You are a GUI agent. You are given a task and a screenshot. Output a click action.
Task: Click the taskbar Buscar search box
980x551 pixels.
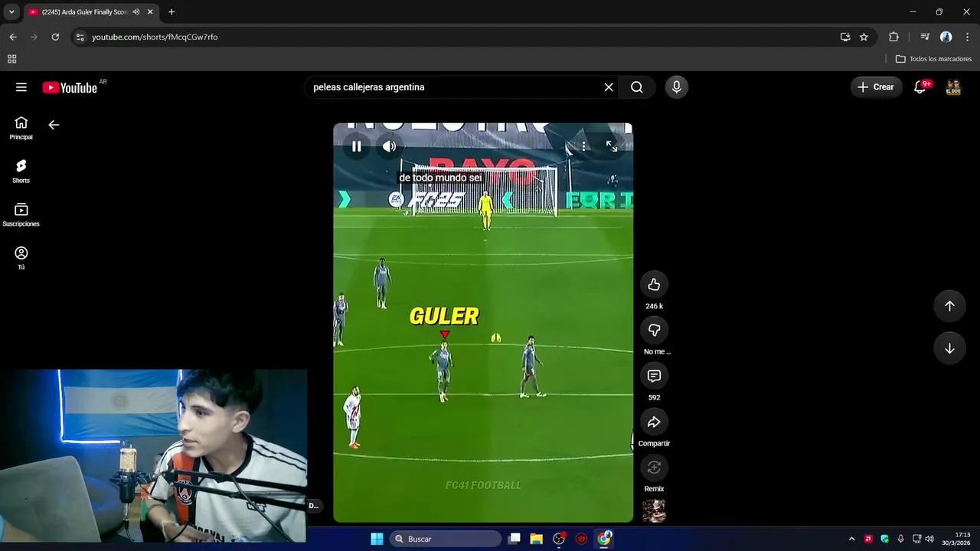446,539
